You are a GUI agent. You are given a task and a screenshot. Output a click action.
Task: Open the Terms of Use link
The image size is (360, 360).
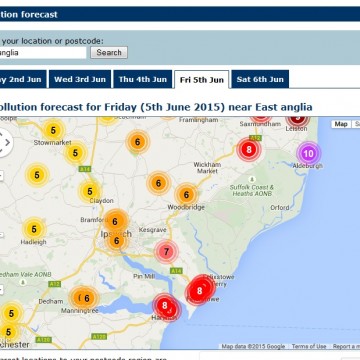click(x=309, y=346)
